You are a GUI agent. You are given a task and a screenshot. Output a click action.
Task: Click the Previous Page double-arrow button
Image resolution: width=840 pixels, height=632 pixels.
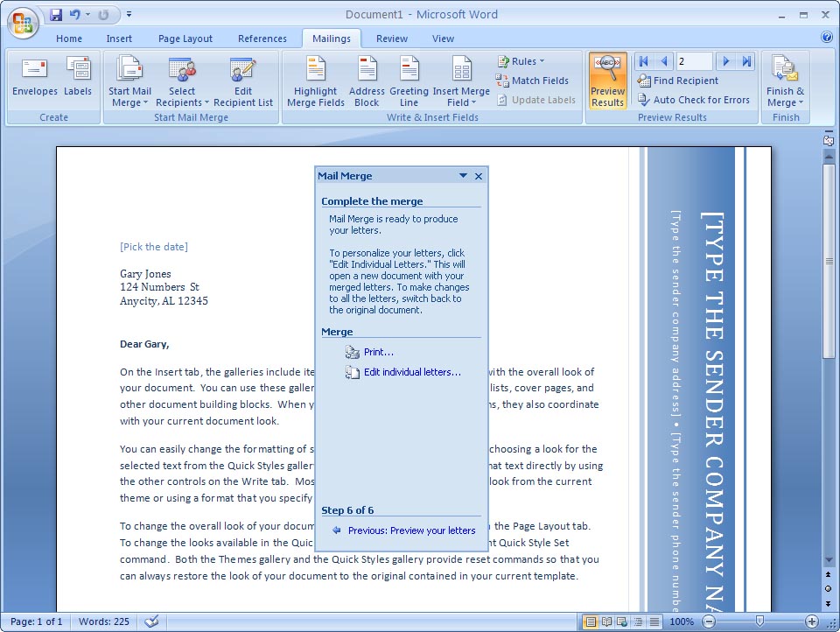pyautogui.click(x=829, y=574)
